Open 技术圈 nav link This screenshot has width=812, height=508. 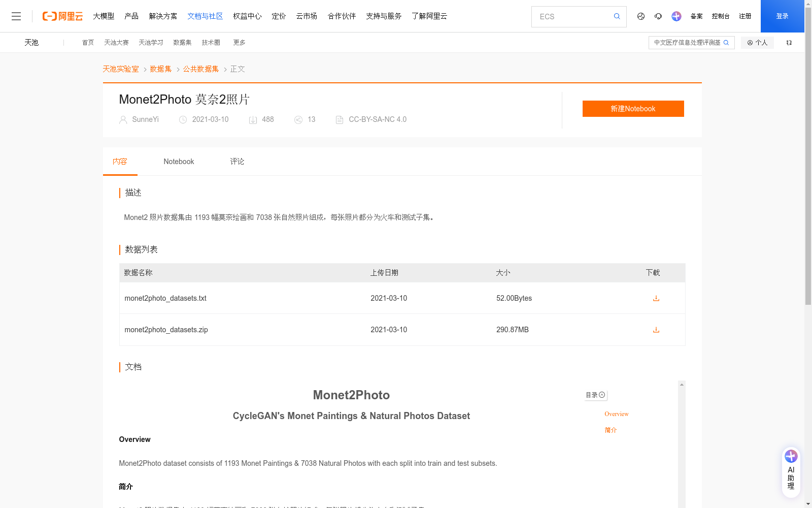coord(211,43)
